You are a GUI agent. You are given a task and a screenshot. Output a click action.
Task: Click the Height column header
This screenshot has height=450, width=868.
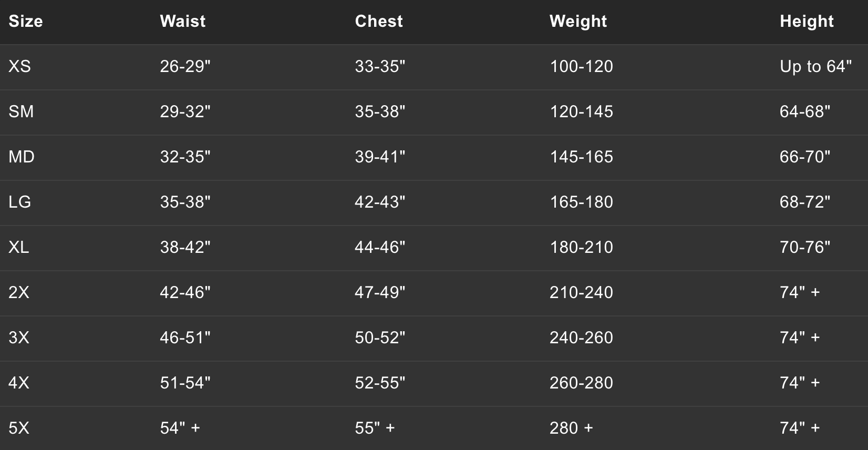click(807, 22)
